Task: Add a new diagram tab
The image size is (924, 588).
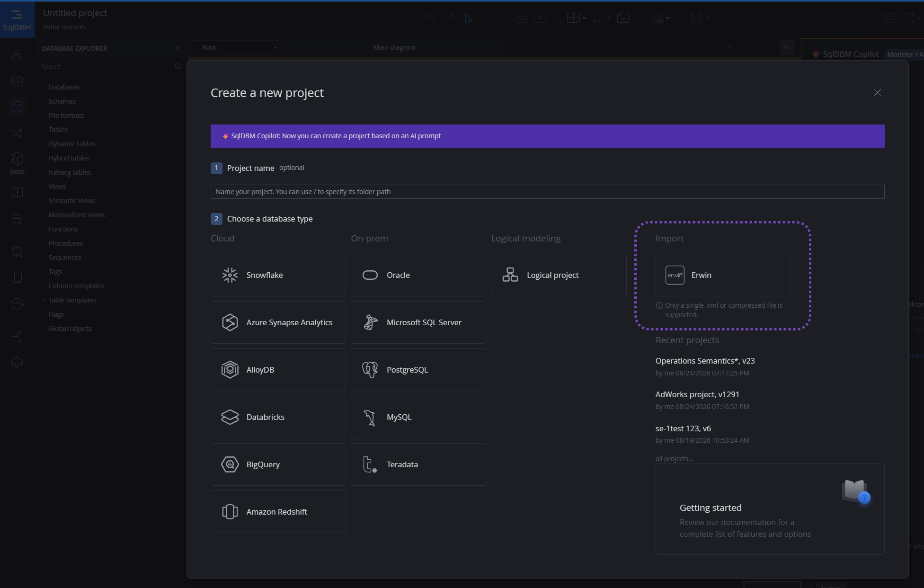Action: [x=729, y=47]
